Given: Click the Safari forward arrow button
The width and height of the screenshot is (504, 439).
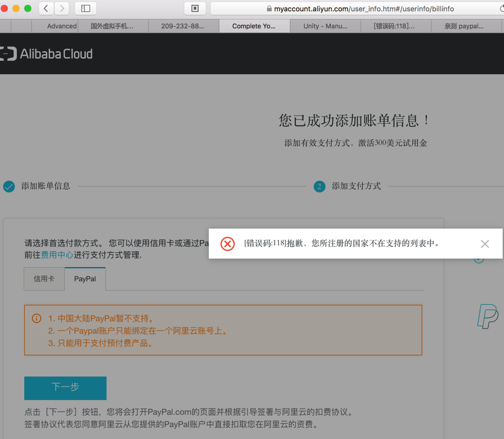Looking at the screenshot, I should coord(62,8).
